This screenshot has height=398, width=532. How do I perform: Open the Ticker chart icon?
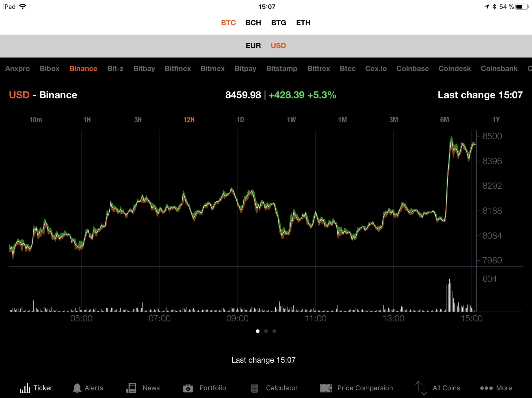[25, 388]
